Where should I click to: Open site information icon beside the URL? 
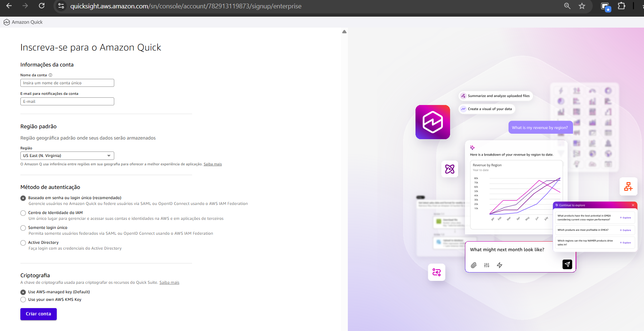[x=61, y=6]
